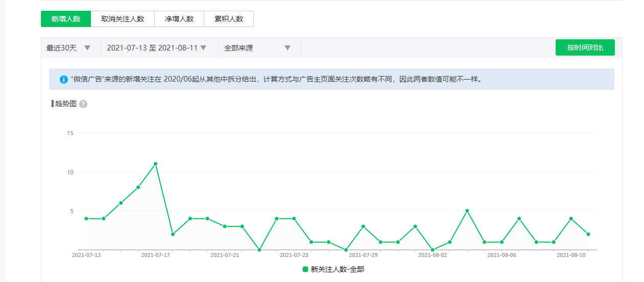Select the first data point on 2021-07-13
The width and height of the screenshot is (644, 282).
86,218
